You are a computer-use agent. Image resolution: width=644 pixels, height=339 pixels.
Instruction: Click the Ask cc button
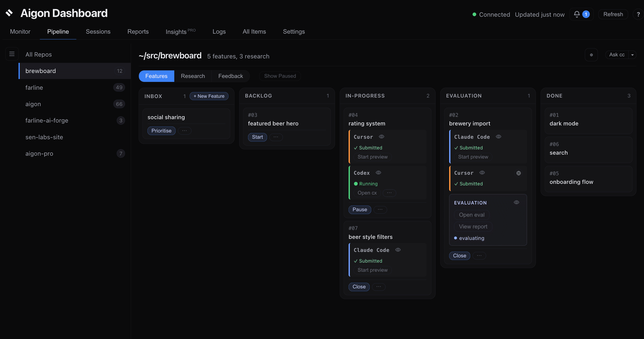coord(617,55)
